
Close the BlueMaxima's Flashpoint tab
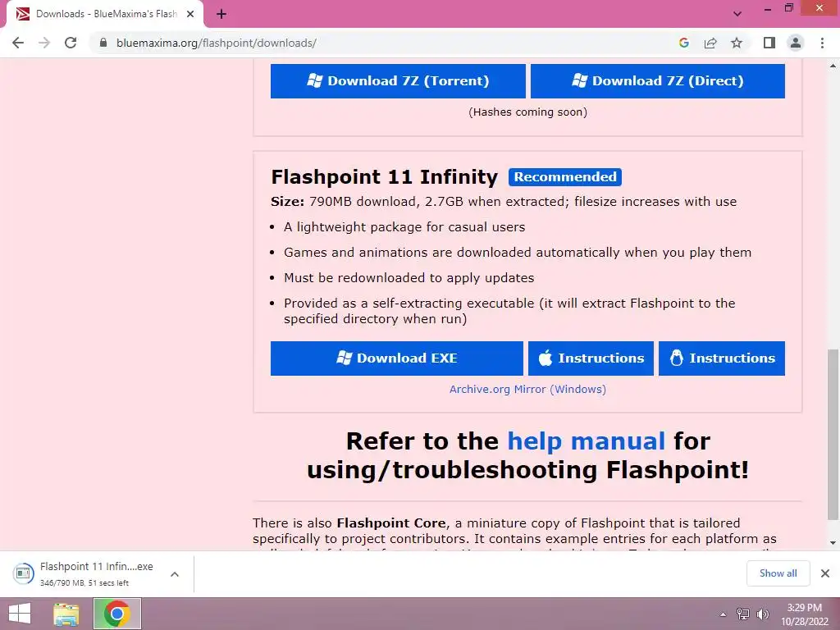click(x=190, y=14)
